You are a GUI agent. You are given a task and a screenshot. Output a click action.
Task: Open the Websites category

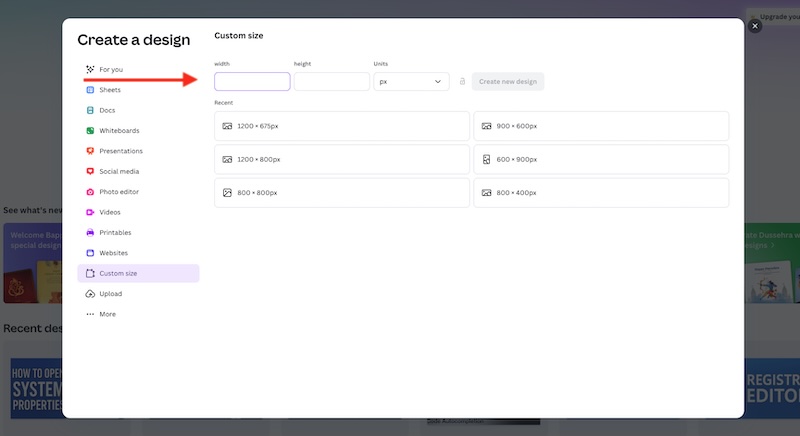tap(112, 253)
